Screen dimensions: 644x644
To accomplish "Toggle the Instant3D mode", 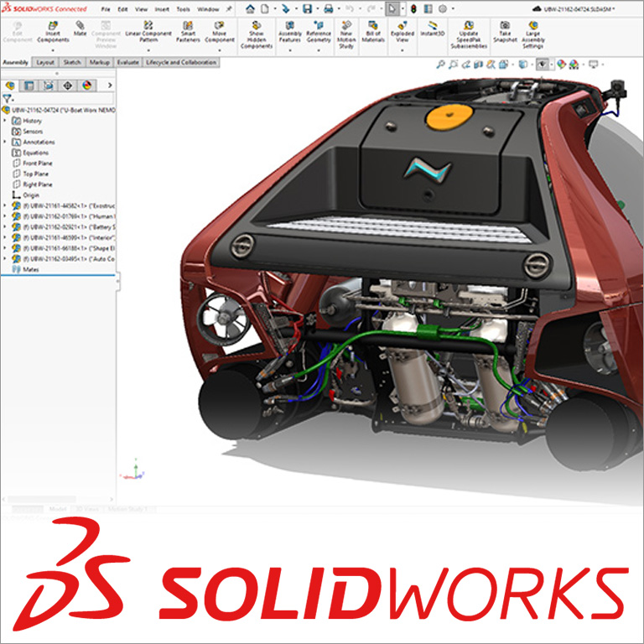I will coord(433,29).
